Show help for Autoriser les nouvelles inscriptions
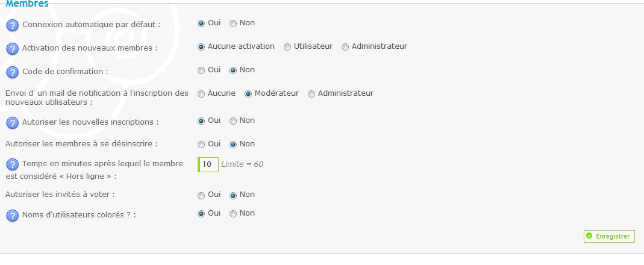This screenshot has height=265, width=644. click(12, 123)
